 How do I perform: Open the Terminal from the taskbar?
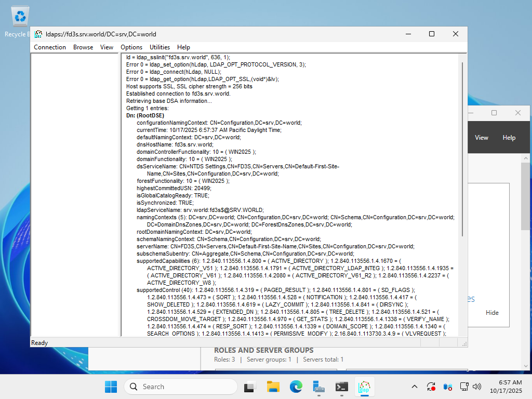[341, 387]
